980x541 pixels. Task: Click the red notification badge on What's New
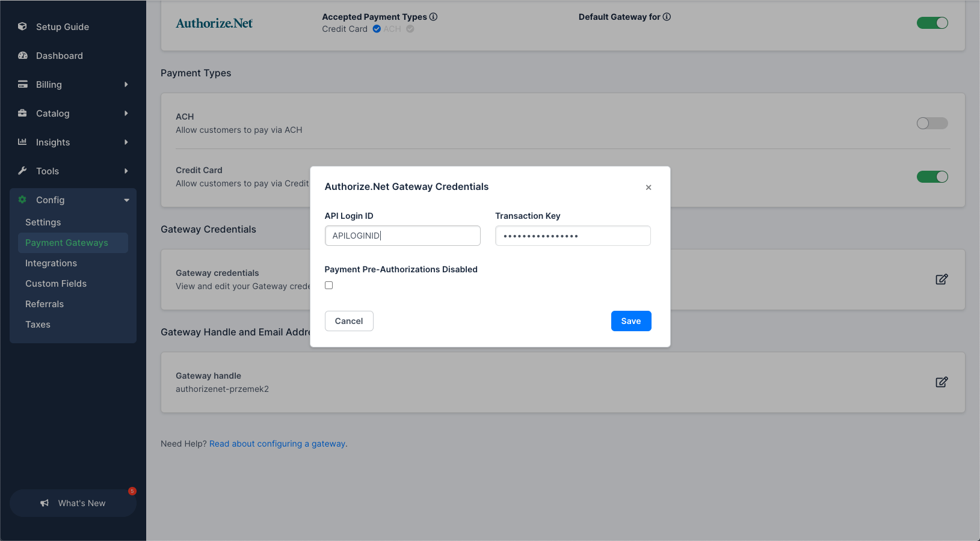[x=132, y=491]
